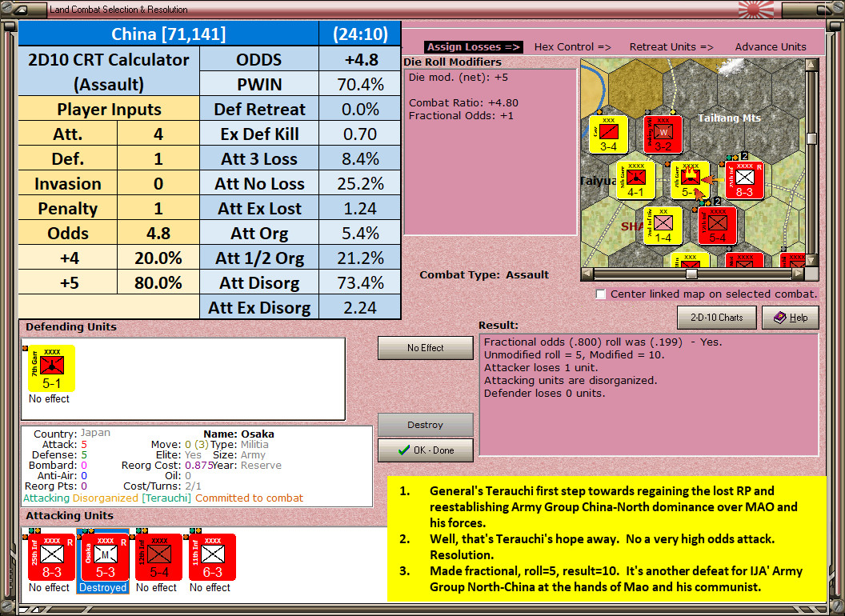Viewport: 845px width, 616px height.
Task: Click the Destroy button
Action: 425,425
